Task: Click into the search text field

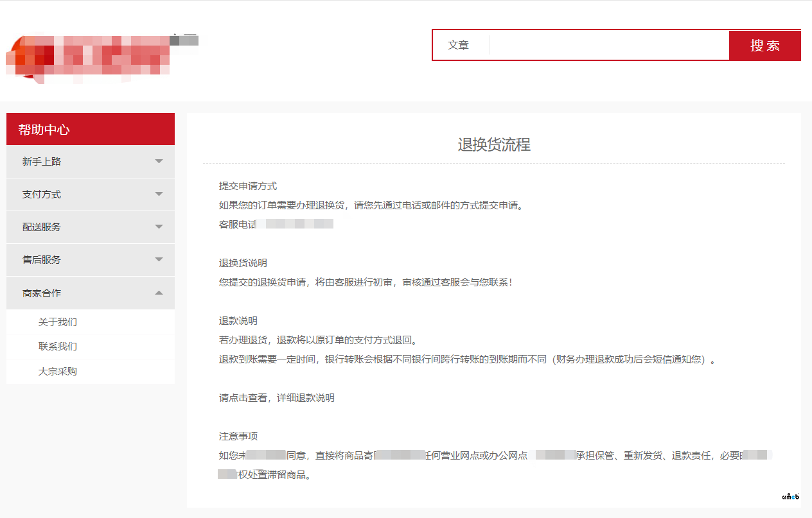Action: tap(609, 46)
